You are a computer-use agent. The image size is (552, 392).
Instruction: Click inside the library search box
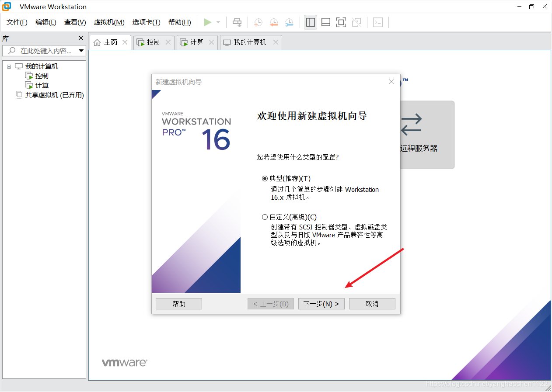44,51
